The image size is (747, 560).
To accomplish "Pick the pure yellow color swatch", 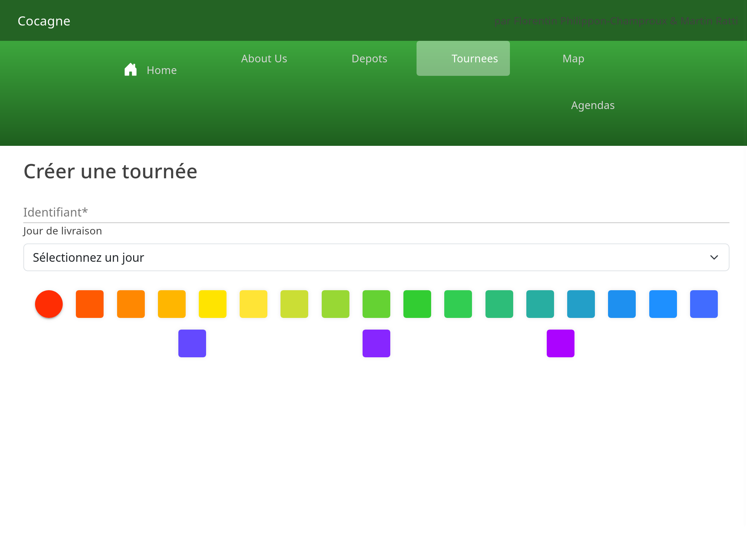I will [213, 304].
